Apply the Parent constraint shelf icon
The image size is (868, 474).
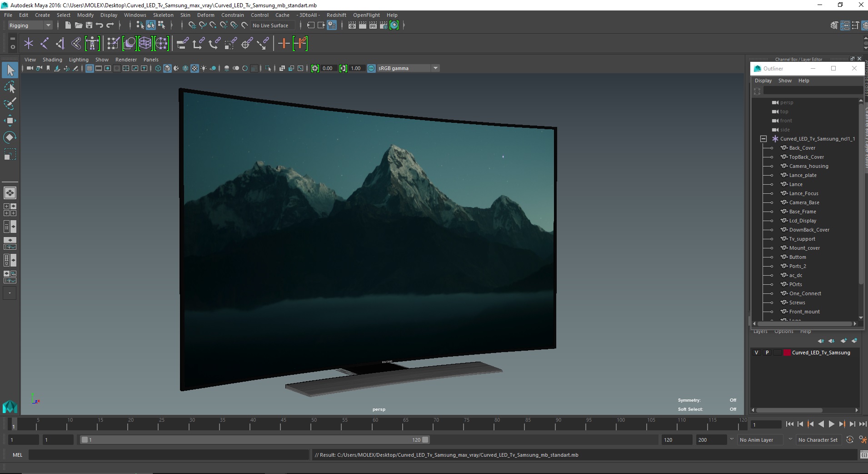coord(183,44)
